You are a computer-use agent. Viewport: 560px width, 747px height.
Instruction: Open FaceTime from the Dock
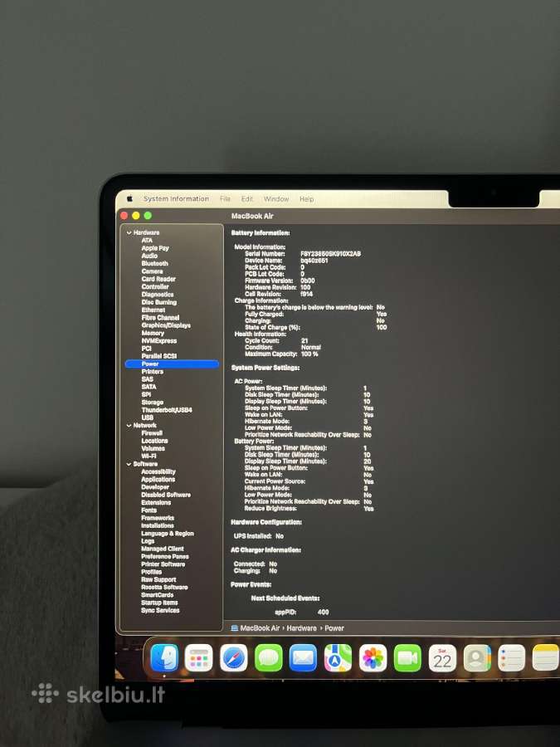click(407, 658)
